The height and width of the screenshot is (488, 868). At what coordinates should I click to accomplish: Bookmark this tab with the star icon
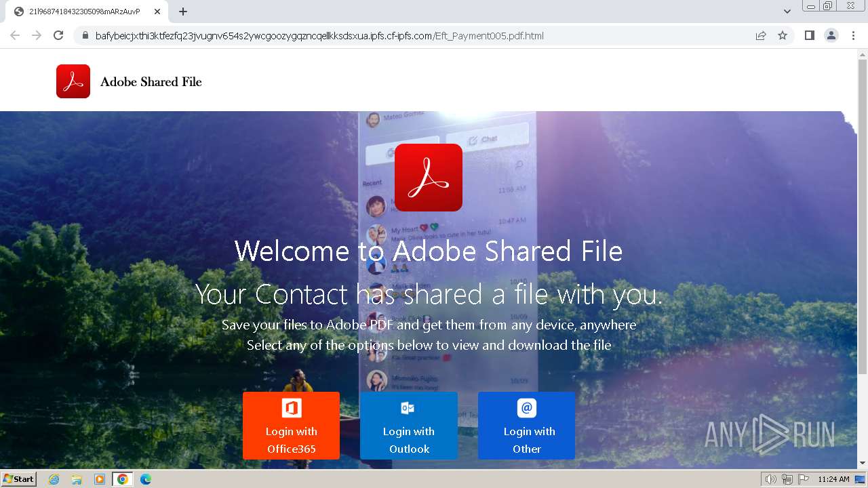(x=783, y=36)
